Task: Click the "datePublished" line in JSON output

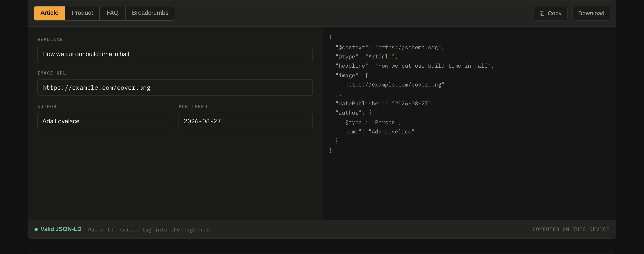Action: click(385, 104)
